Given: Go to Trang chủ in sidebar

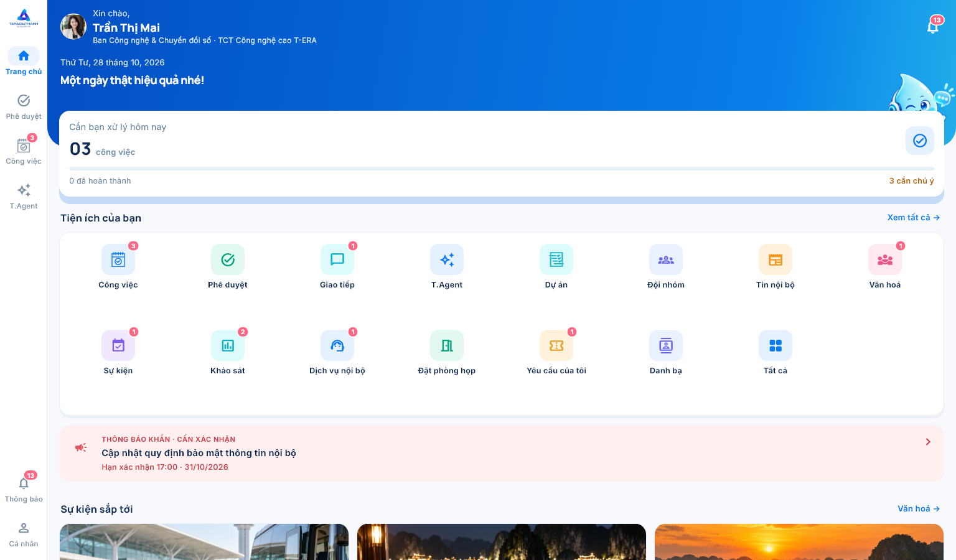Looking at the screenshot, I should (x=24, y=62).
